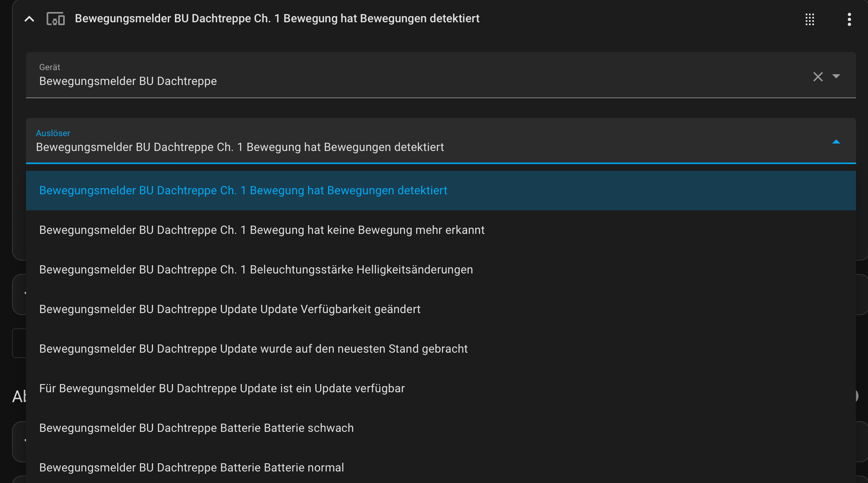
Task: Choose Beleuchtungsstärke Helligkeitsänderungen trigger
Action: tap(256, 270)
